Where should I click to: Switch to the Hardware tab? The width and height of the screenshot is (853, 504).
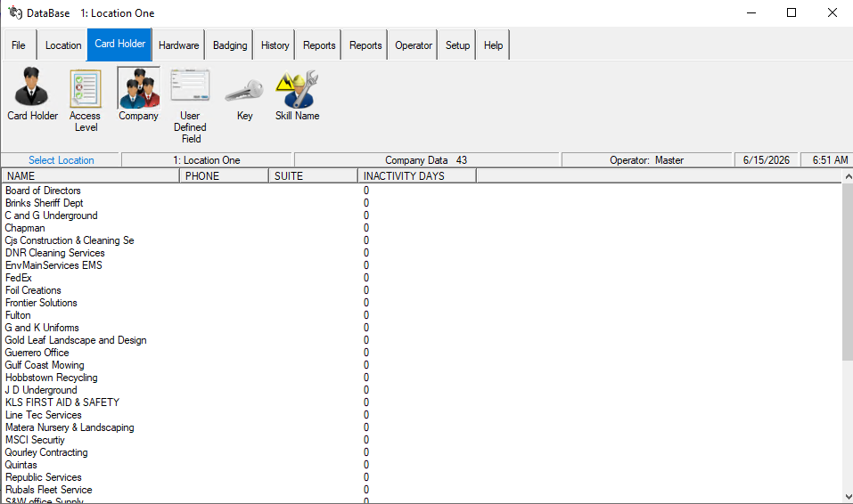178,45
